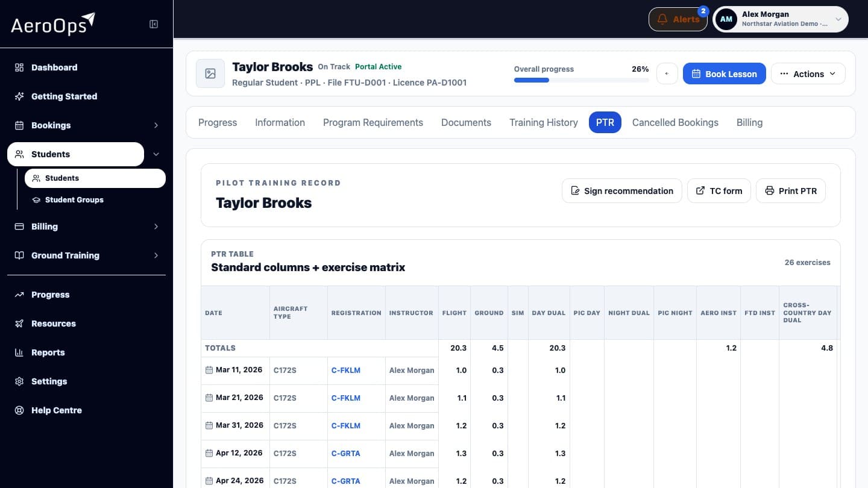The width and height of the screenshot is (868, 488).
Task: Open Student Groups
Action: [x=95, y=200]
